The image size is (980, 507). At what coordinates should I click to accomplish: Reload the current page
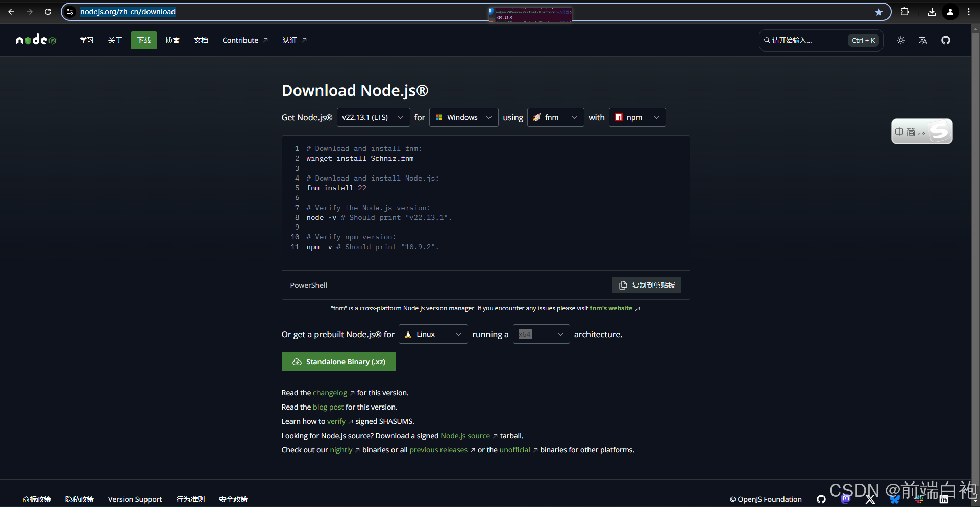48,12
